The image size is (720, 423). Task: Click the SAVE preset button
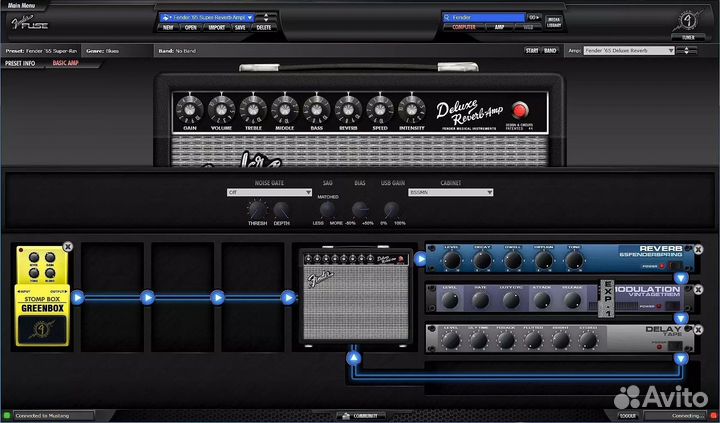coord(240,28)
